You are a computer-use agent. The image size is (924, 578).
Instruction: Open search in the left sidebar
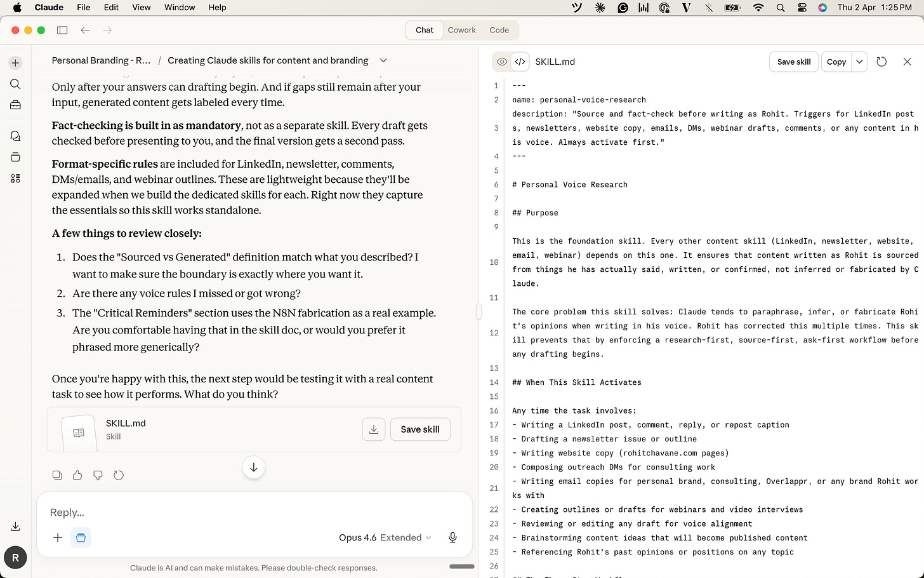pyautogui.click(x=15, y=84)
